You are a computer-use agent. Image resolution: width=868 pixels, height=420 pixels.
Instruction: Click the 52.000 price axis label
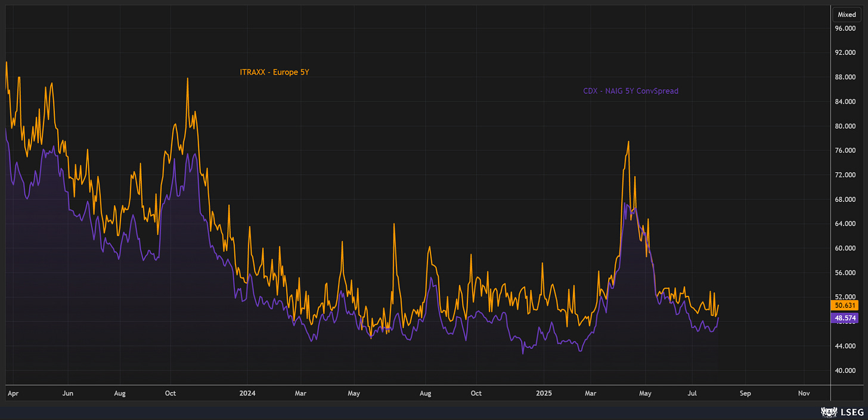[x=845, y=297]
